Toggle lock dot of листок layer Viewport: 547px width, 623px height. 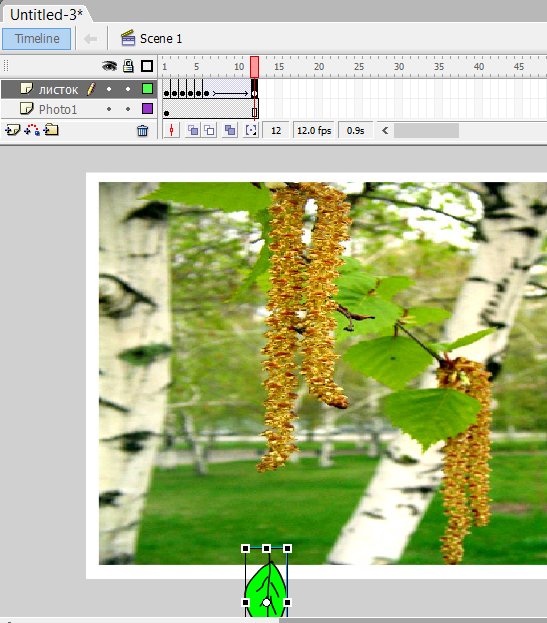[x=128, y=89]
